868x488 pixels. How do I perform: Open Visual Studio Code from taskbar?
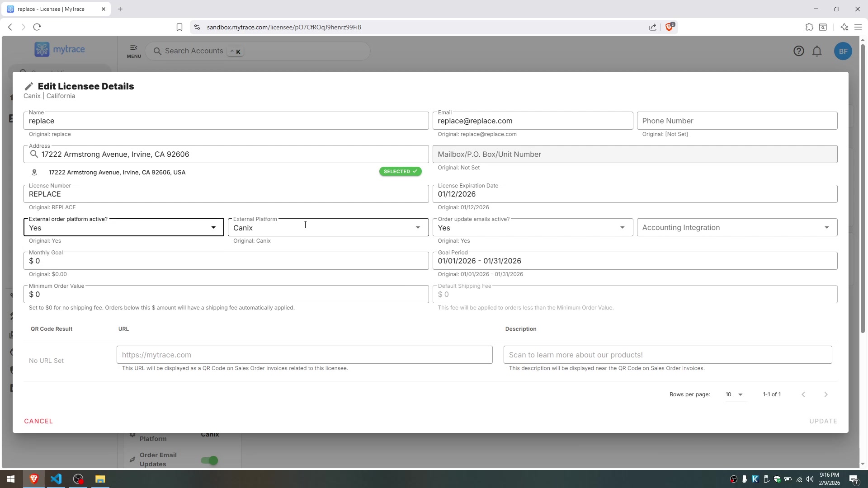coord(56,479)
